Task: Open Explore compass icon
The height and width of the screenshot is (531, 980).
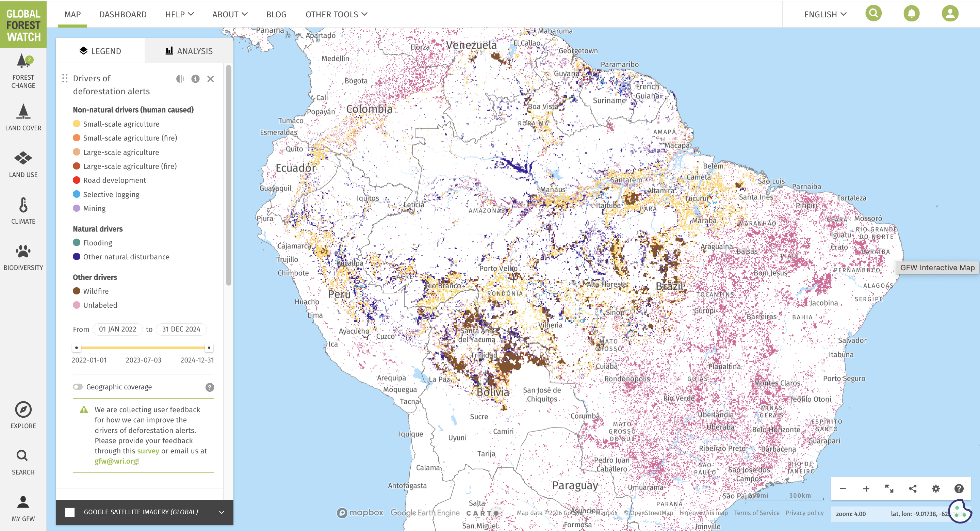Action: click(x=23, y=415)
